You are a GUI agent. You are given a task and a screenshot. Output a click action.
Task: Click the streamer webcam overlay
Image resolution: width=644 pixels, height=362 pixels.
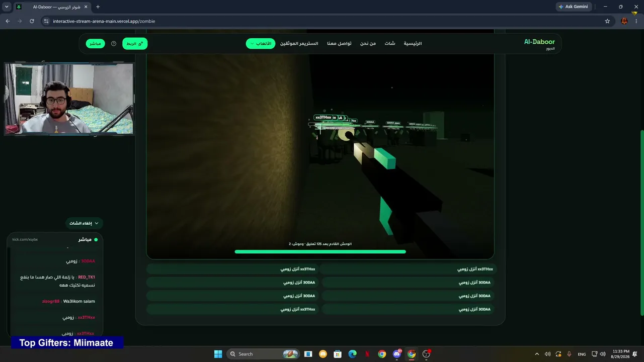[x=69, y=99]
